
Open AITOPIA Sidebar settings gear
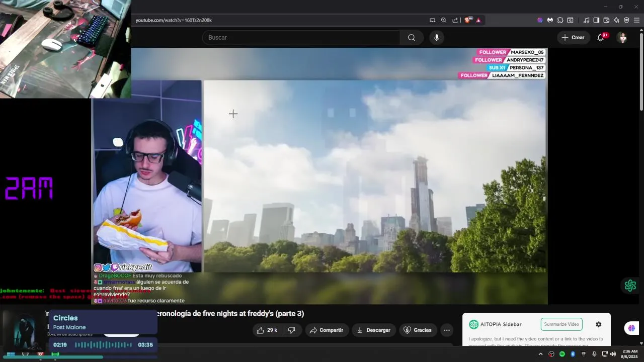(x=599, y=324)
